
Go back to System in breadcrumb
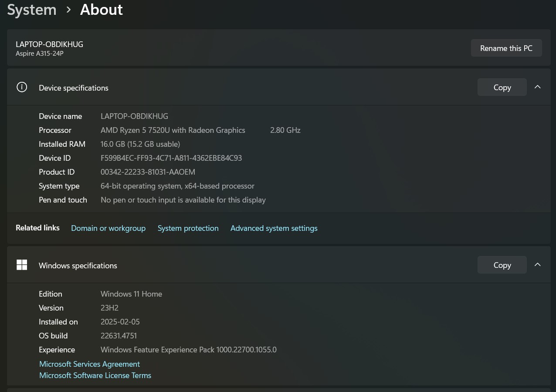(x=32, y=10)
